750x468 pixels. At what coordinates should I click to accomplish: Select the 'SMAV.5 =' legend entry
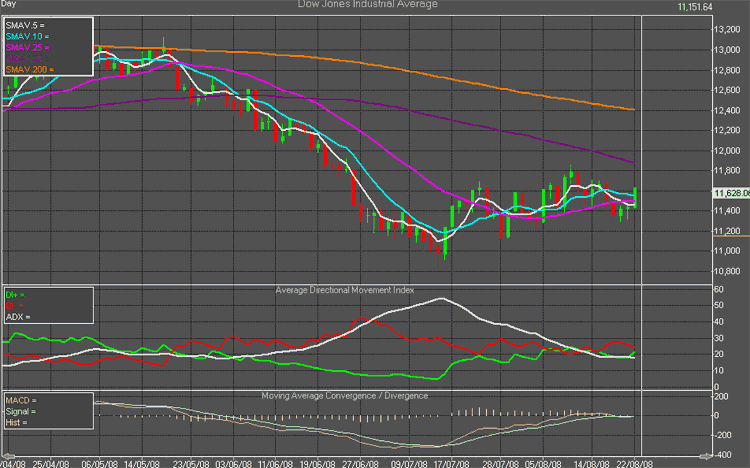[25, 25]
